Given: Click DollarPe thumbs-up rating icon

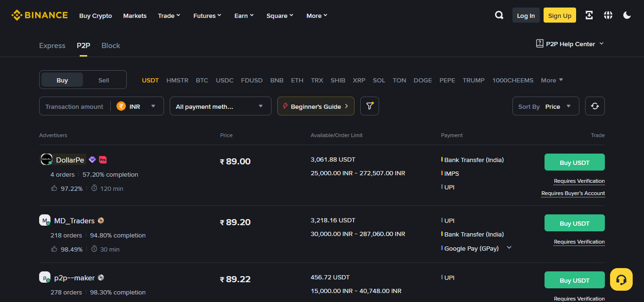Looking at the screenshot, I should coord(54,188).
